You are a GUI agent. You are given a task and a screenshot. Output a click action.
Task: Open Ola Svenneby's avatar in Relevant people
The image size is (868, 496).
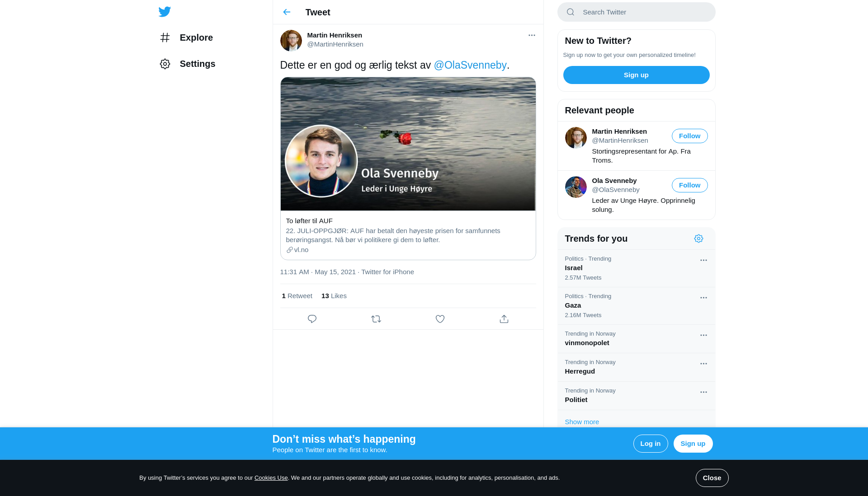[576, 187]
